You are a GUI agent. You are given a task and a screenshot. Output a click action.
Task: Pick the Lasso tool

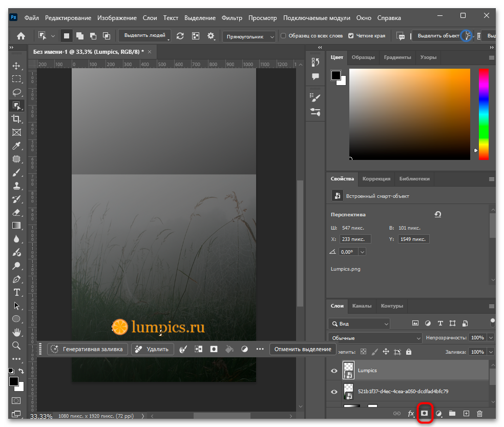16,93
